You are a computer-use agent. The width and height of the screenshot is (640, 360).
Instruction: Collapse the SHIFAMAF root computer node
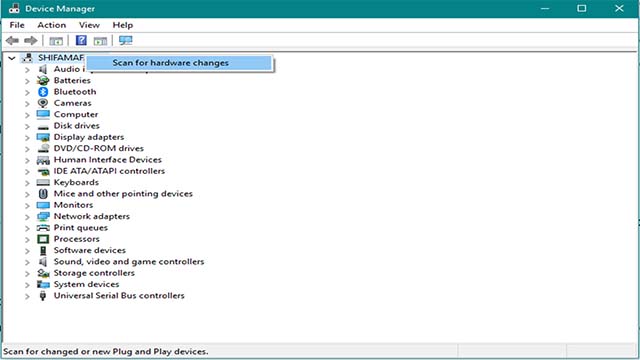12,58
